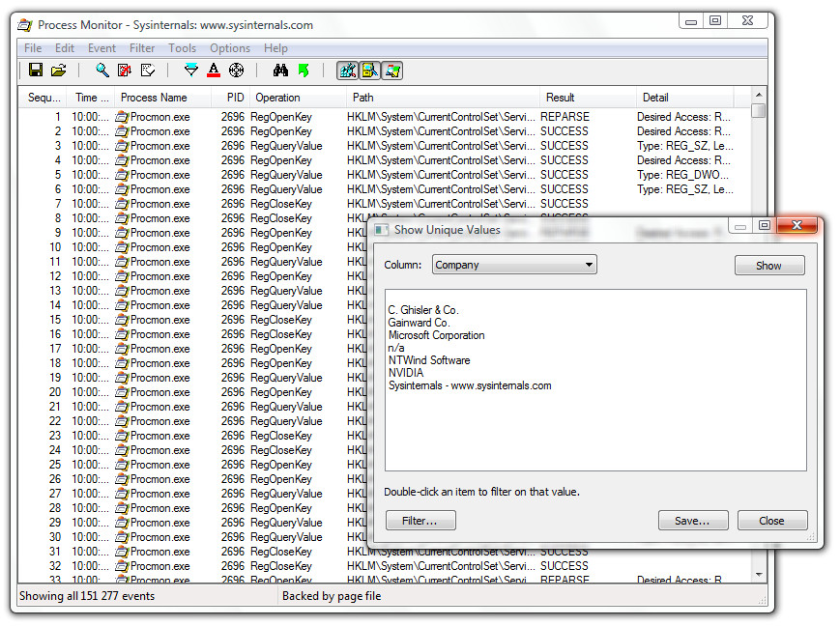Image resolution: width=840 pixels, height=626 pixels.
Task: Open the File menu
Action: coord(33,48)
